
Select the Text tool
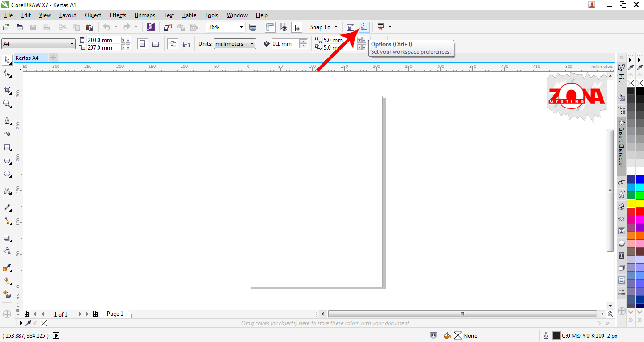coord(8,191)
